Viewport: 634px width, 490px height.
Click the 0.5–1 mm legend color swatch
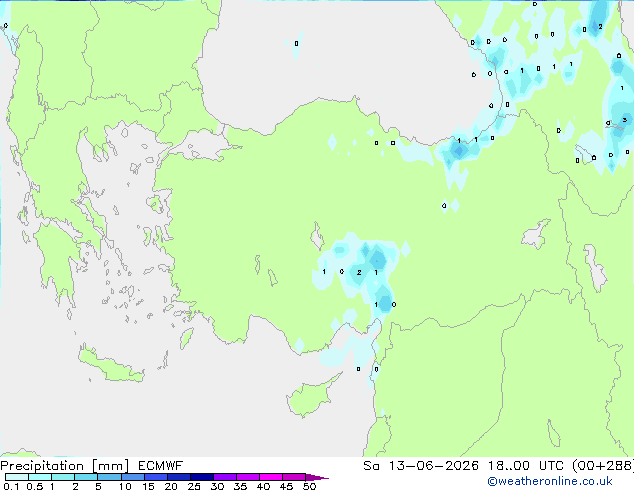click(40, 477)
